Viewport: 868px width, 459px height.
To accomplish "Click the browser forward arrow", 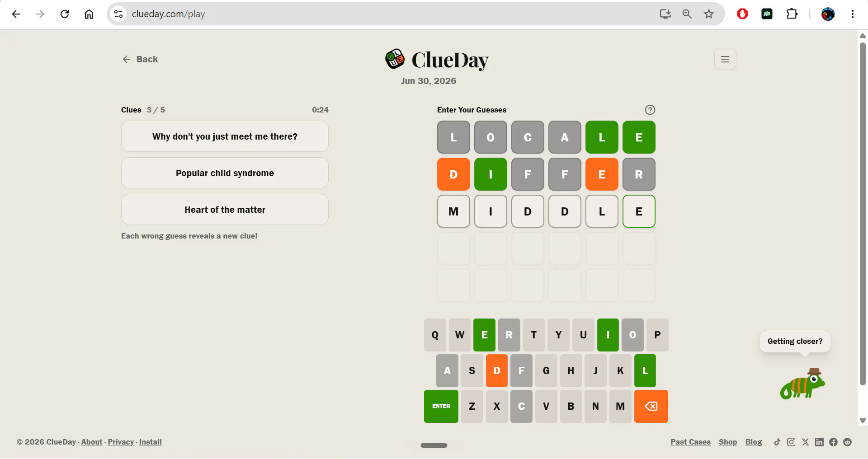I will point(40,14).
